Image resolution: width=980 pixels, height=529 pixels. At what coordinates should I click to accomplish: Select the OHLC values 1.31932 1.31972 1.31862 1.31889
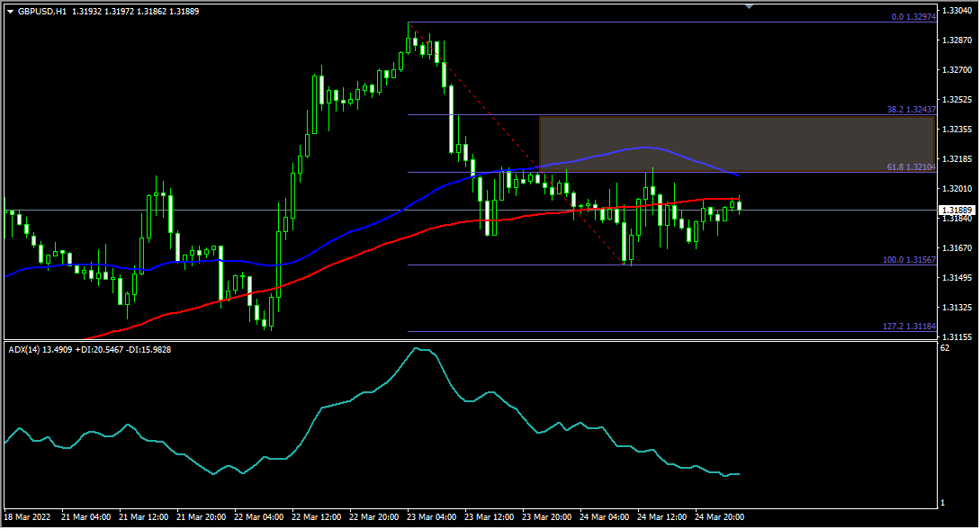(x=136, y=11)
